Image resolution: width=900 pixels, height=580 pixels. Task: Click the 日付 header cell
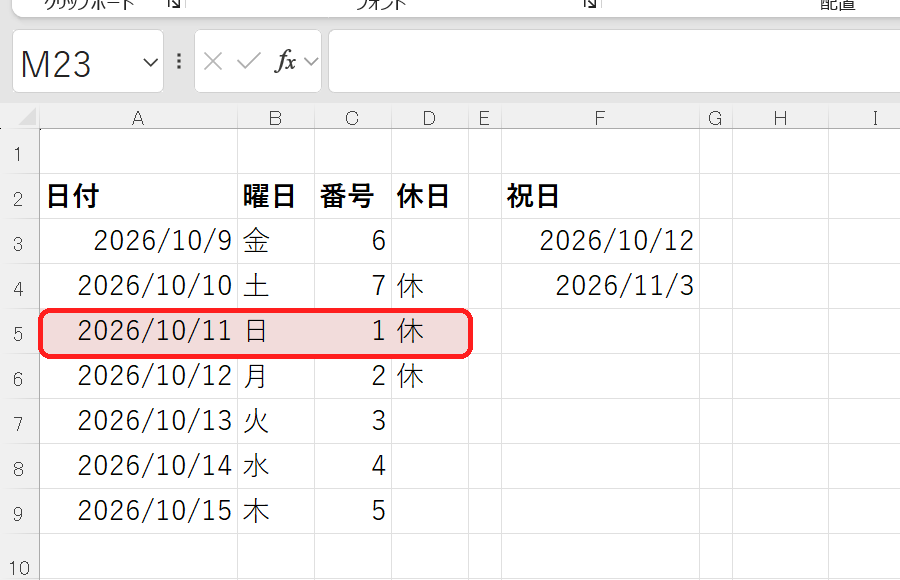(x=138, y=196)
